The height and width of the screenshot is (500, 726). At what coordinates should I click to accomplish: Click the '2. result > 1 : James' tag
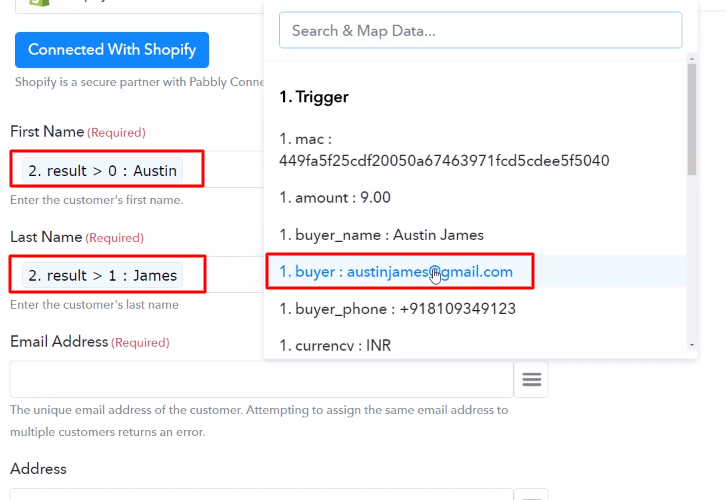102,275
